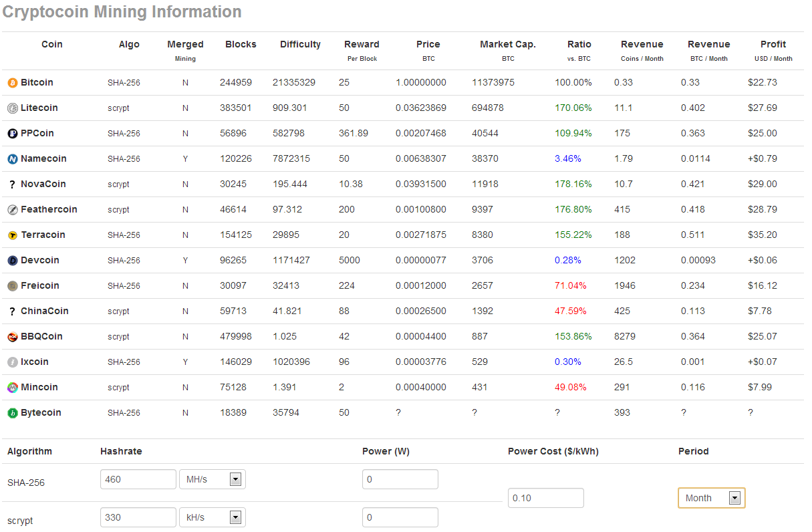Open the Period dropdown showing Month
The image size is (812, 532).
[x=712, y=498]
